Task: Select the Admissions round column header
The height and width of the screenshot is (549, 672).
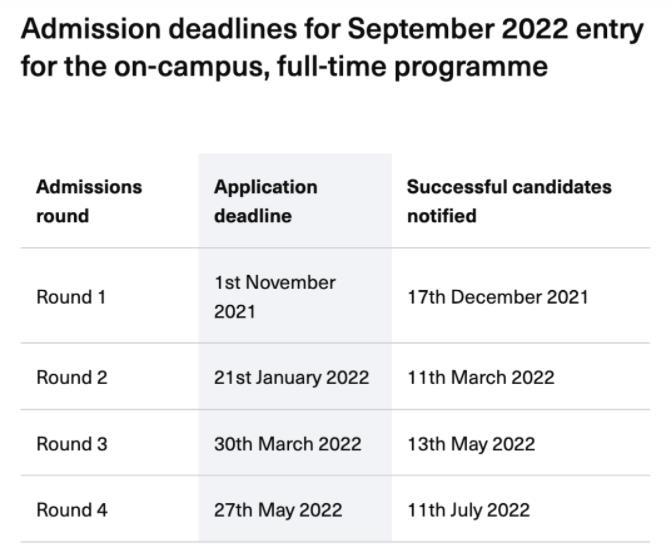Action: click(x=89, y=201)
